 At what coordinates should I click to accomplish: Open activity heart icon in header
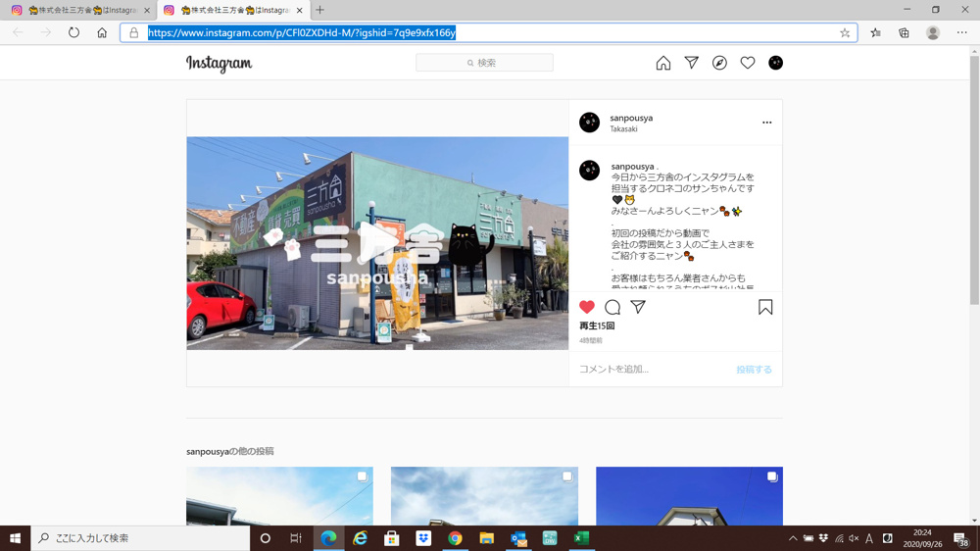(748, 63)
